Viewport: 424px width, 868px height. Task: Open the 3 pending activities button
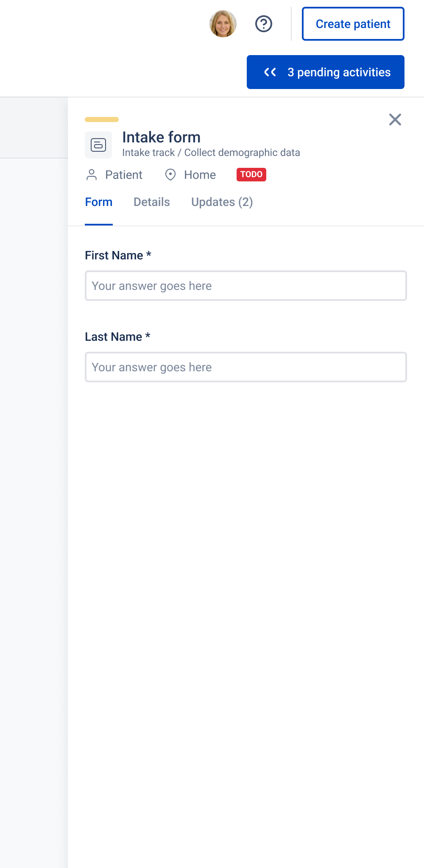pos(326,72)
